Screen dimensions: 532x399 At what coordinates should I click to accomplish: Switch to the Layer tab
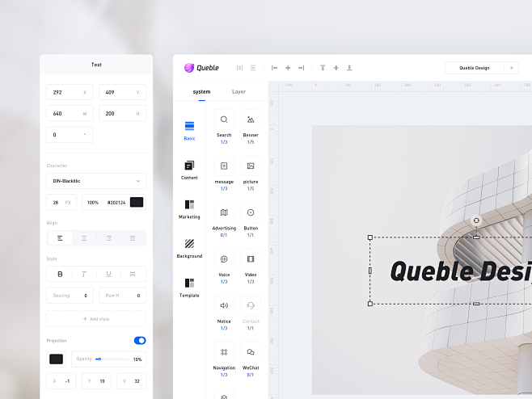pos(239,92)
